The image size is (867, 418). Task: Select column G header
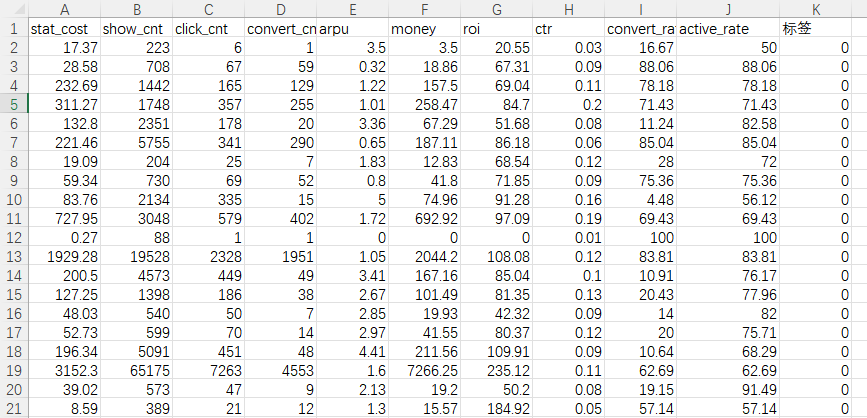pos(497,9)
